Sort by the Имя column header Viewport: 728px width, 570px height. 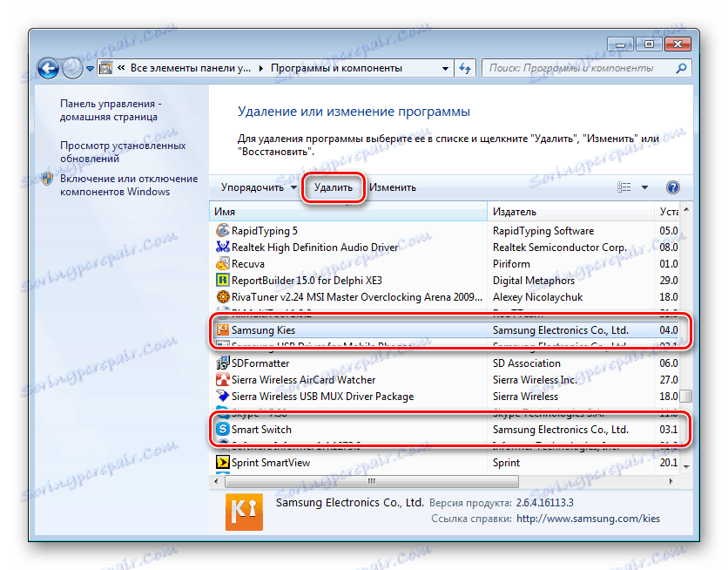click(x=348, y=212)
